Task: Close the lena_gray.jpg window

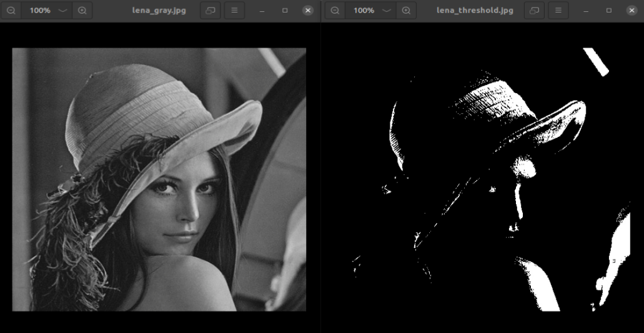Action: 308,11
